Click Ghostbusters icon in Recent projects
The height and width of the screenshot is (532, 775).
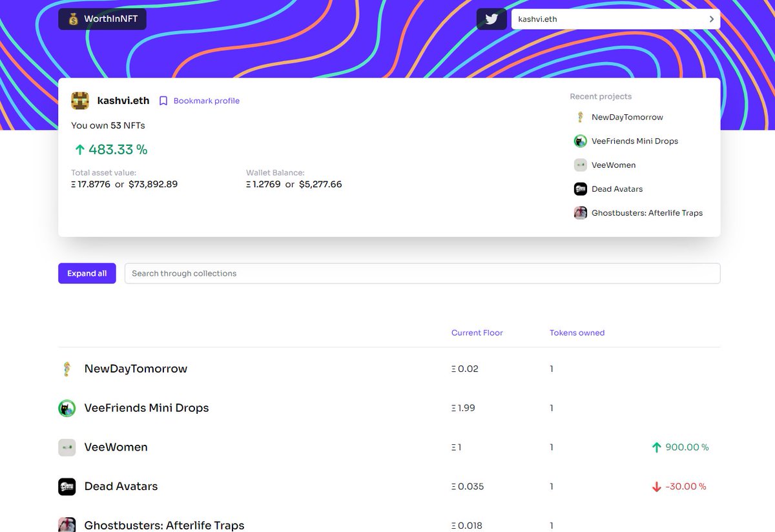click(580, 213)
